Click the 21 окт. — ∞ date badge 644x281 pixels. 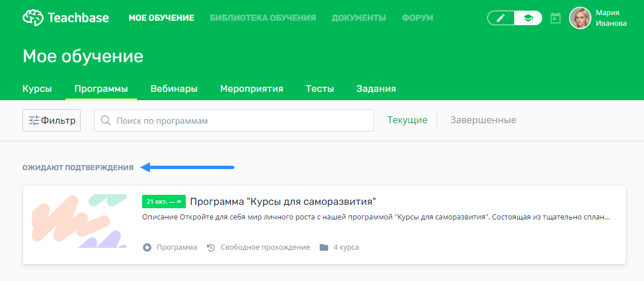(164, 202)
